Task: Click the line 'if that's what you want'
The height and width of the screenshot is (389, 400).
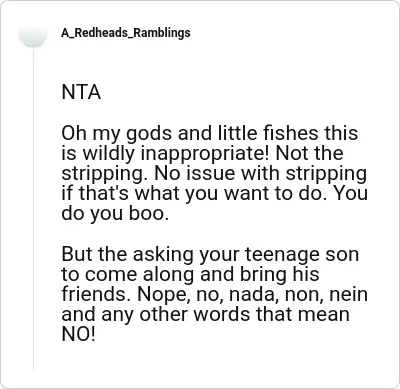Action: point(214,193)
